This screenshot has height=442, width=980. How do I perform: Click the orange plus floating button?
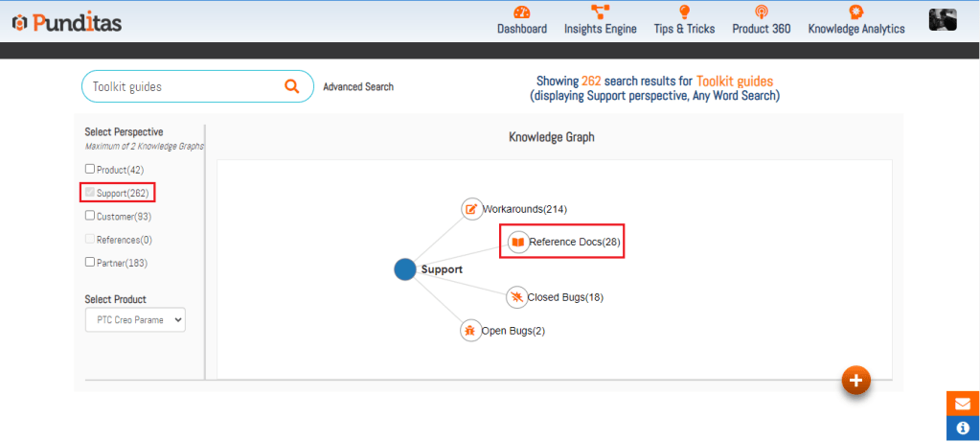[x=855, y=380]
